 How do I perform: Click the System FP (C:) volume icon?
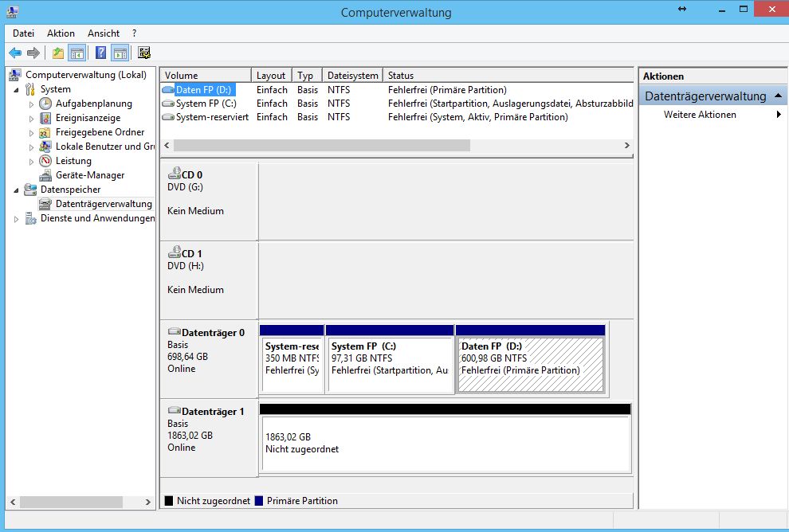pos(168,104)
